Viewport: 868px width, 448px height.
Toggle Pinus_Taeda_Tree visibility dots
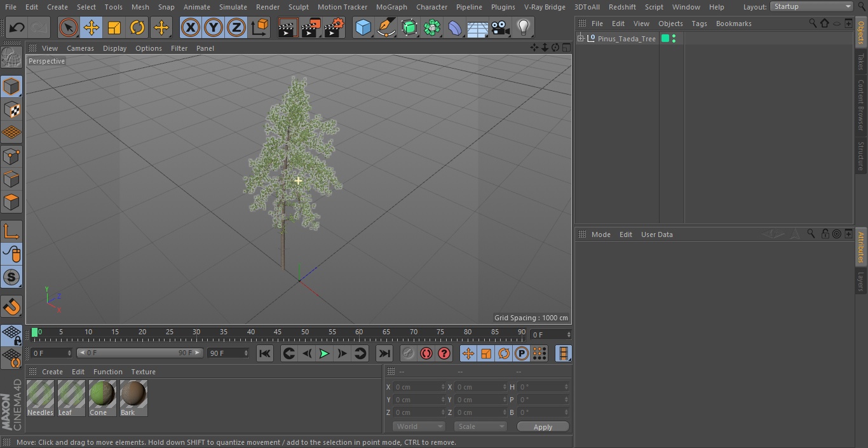(674, 39)
